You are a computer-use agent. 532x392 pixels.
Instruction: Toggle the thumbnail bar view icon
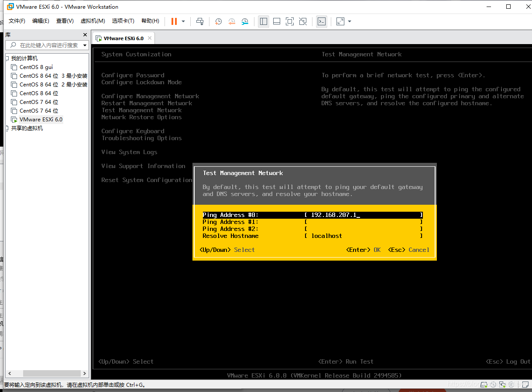(277, 21)
